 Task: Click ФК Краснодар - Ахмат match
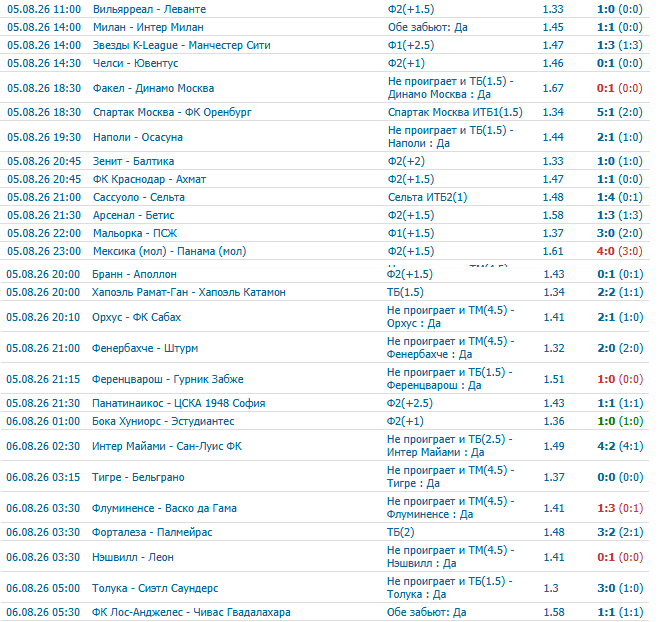(149, 179)
